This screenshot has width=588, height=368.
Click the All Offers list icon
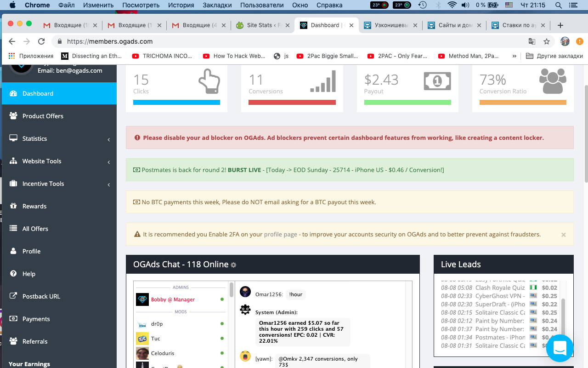click(x=13, y=229)
